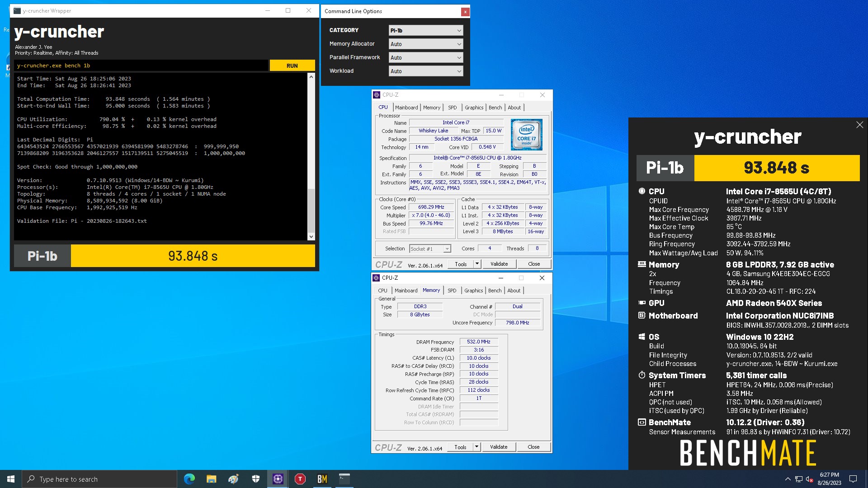The height and width of the screenshot is (488, 868).
Task: Open the CATEGORY Pi-1b dropdown
Action: (x=425, y=30)
